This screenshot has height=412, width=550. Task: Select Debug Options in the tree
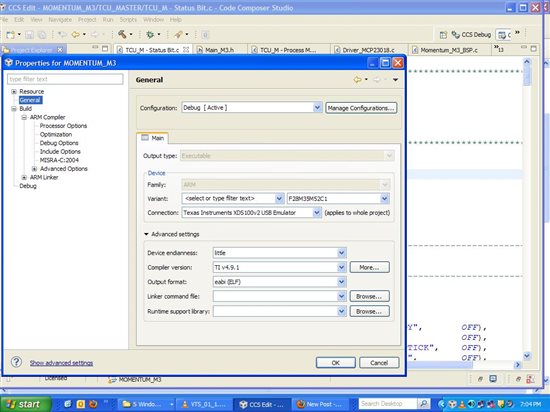[59, 143]
